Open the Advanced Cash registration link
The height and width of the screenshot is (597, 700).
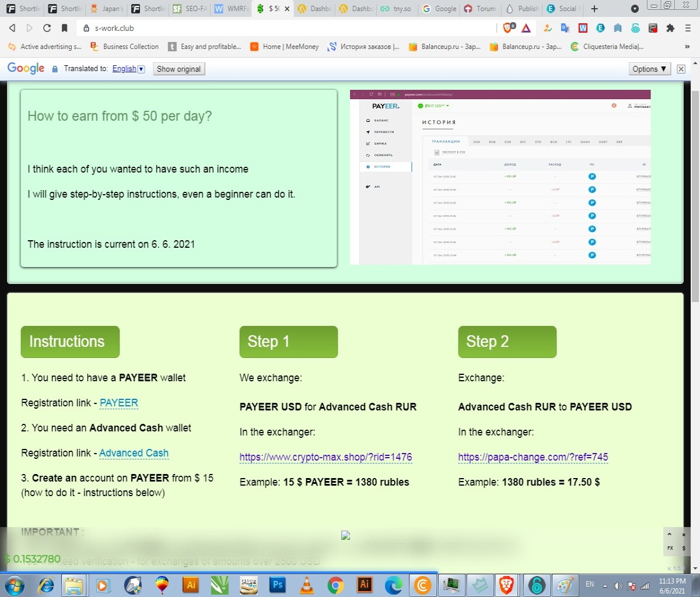pos(134,453)
